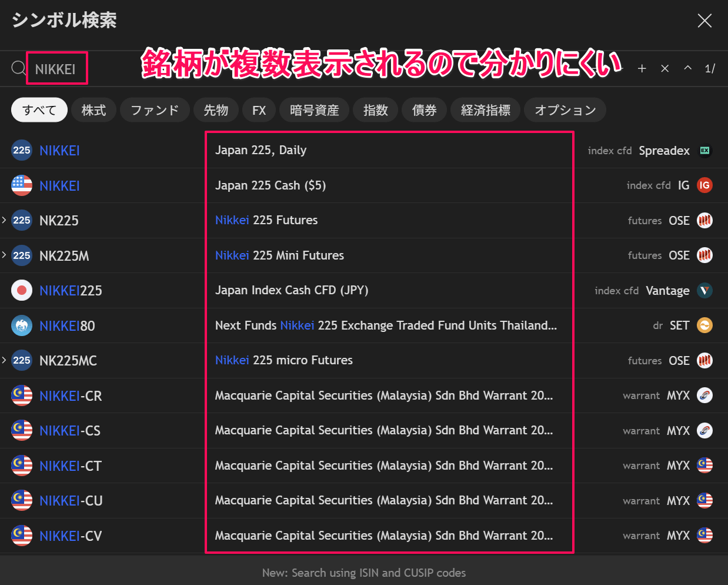The width and height of the screenshot is (728, 585).
Task: Open the NIKKEI-CR warrant result
Action: tap(71, 395)
